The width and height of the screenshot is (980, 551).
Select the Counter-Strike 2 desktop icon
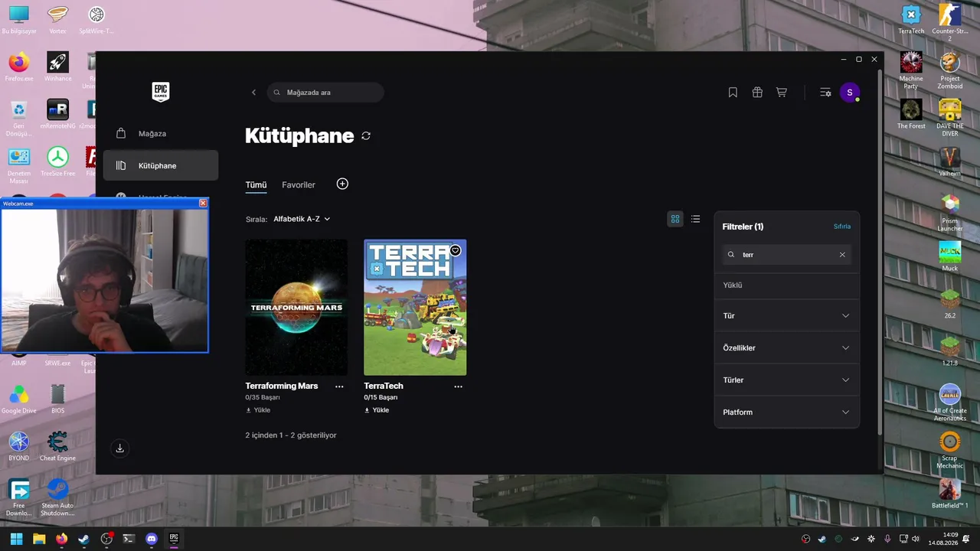(x=950, y=23)
